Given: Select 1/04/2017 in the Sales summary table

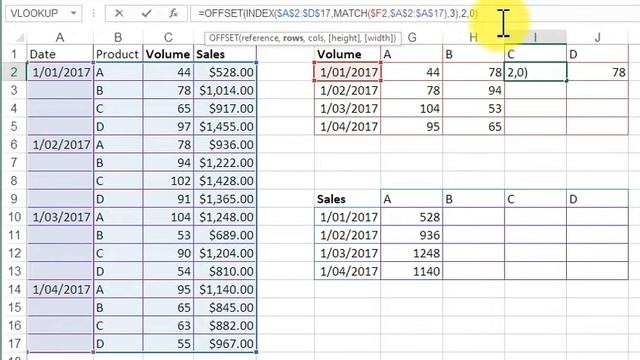Looking at the screenshot, I should click(x=347, y=271).
